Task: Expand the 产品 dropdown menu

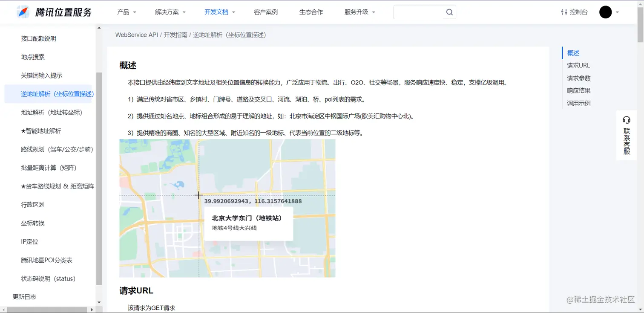Action: 126,12
